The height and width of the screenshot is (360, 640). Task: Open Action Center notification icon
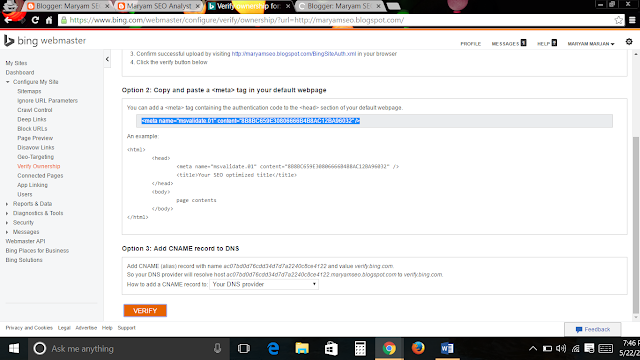pyautogui.click(x=589, y=349)
